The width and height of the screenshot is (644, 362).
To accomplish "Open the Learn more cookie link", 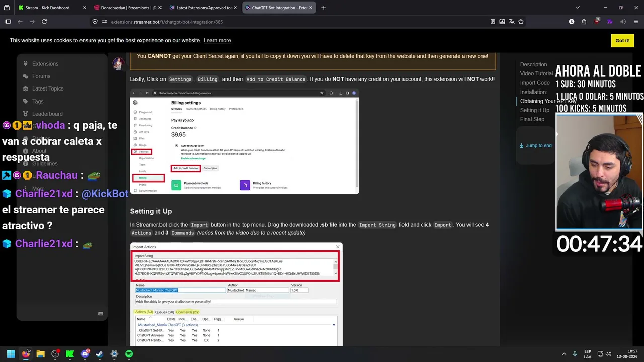I will [217, 40].
